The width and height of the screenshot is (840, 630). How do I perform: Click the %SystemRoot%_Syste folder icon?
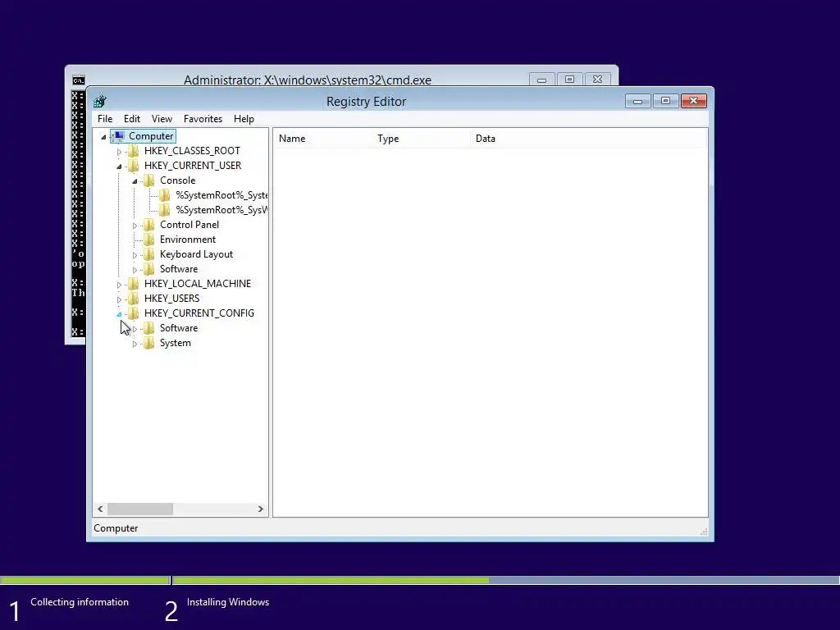(x=165, y=195)
